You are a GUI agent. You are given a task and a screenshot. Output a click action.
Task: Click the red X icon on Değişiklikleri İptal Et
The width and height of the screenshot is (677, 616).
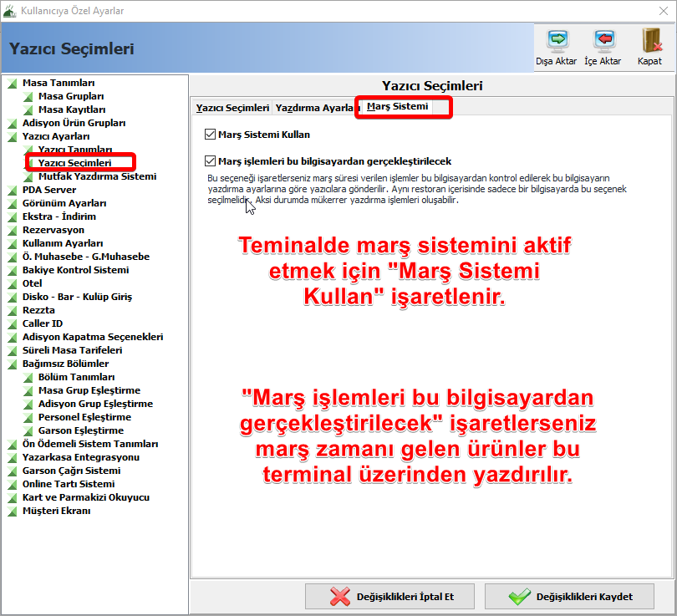tap(340, 597)
